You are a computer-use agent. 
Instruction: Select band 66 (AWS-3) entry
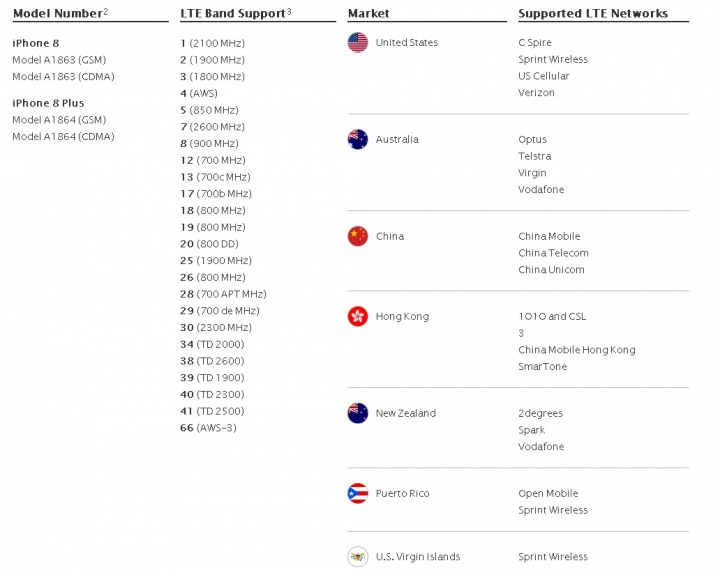[208, 428]
